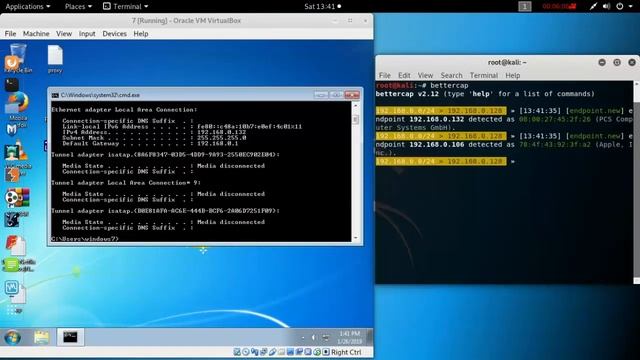
Task: Click the VirtualBox shared folders status icon
Action: coord(281,352)
